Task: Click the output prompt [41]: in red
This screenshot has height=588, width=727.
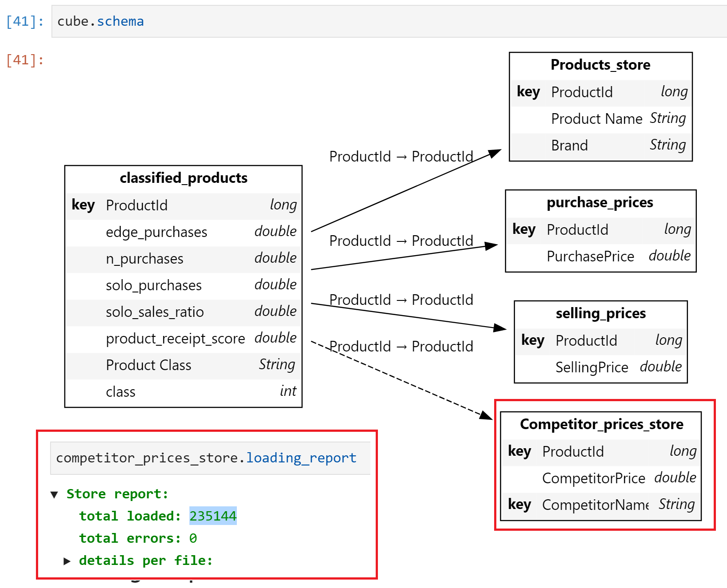Action: point(25,60)
